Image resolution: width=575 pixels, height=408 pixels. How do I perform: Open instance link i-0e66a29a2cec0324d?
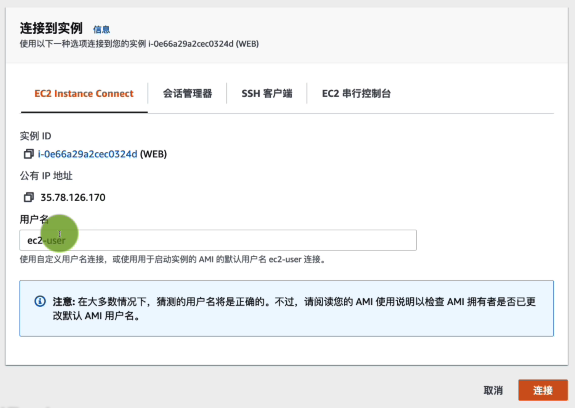pyautogui.click(x=88, y=154)
